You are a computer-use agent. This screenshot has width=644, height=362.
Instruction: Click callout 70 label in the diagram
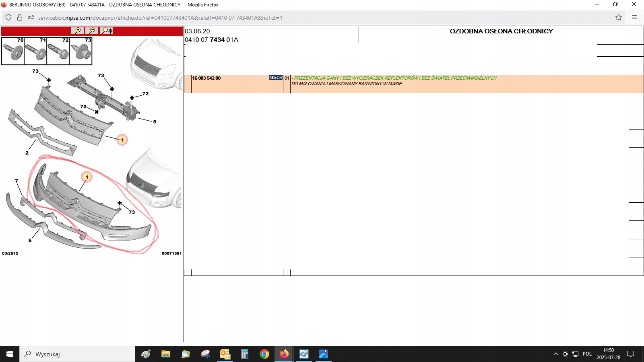tap(83, 107)
